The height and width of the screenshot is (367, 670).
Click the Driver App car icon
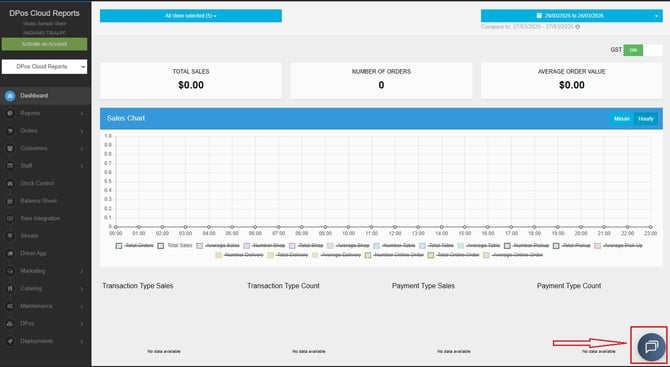pyautogui.click(x=10, y=253)
